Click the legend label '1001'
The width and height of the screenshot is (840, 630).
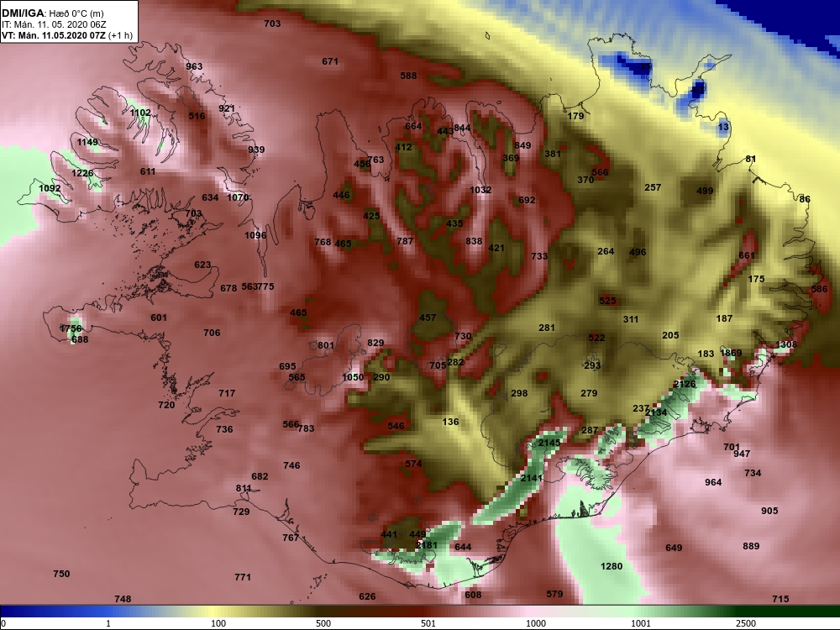[641, 623]
